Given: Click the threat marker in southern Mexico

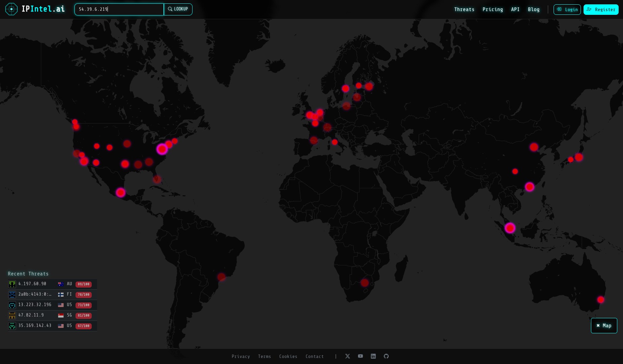Looking at the screenshot, I should [x=121, y=193].
